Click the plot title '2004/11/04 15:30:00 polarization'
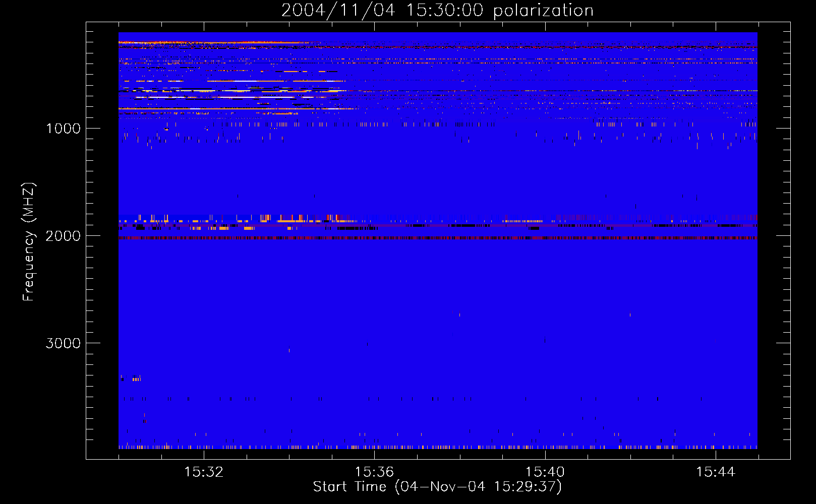This screenshot has height=504, width=816. [x=437, y=11]
